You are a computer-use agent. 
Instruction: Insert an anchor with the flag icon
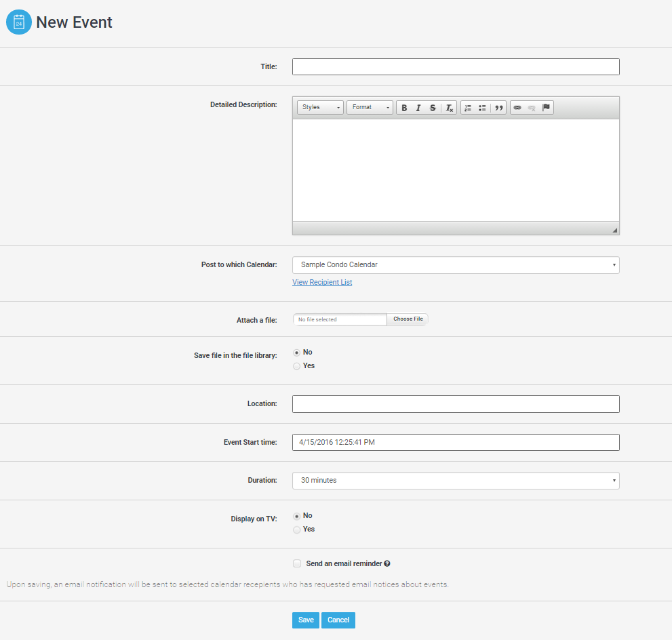coord(546,108)
